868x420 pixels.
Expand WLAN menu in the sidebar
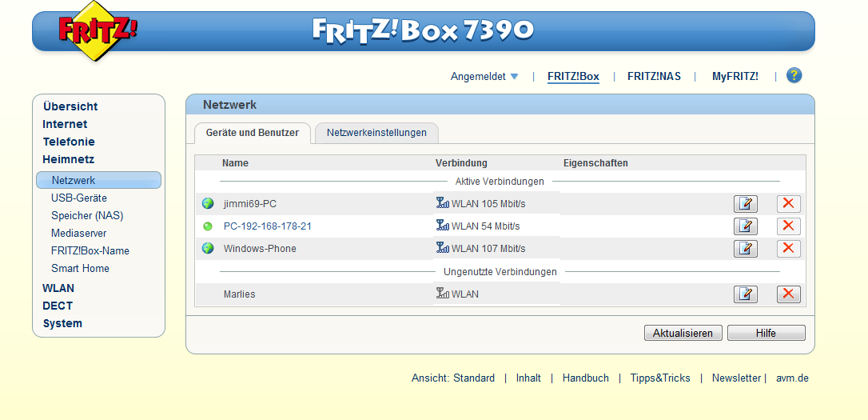pos(58,288)
